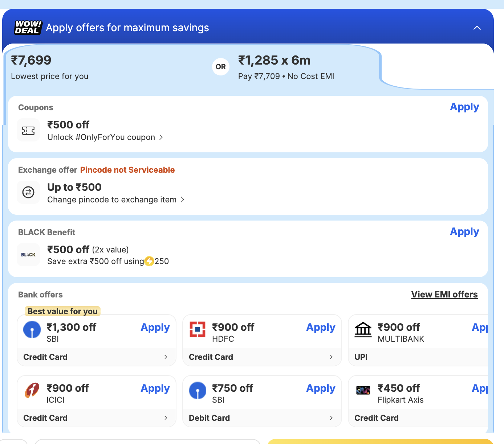Expand ICICI Credit Card offer details
The image size is (504, 444).
tap(166, 418)
